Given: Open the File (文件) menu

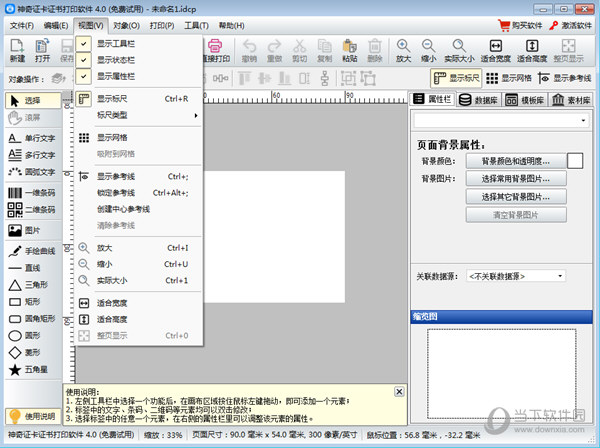Looking at the screenshot, I should pos(22,26).
